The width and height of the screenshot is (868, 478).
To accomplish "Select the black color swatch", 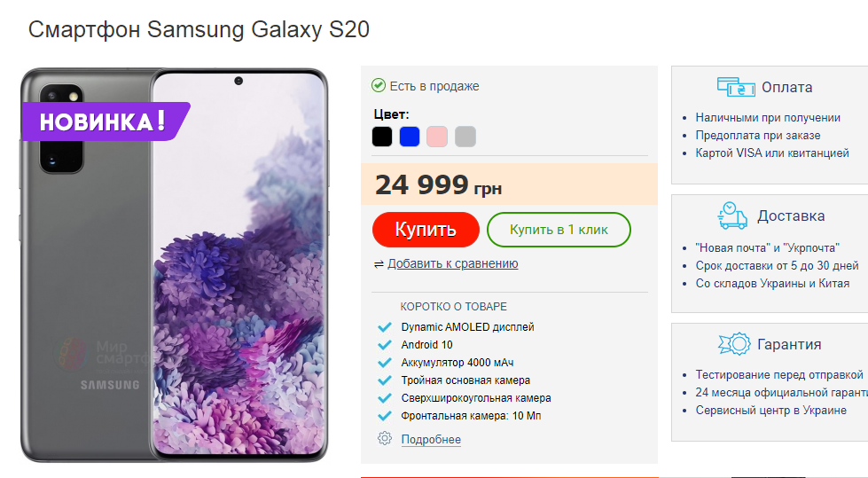I will (x=382, y=137).
